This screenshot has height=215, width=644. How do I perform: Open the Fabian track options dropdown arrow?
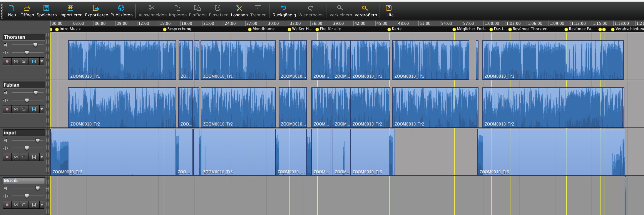click(42, 109)
